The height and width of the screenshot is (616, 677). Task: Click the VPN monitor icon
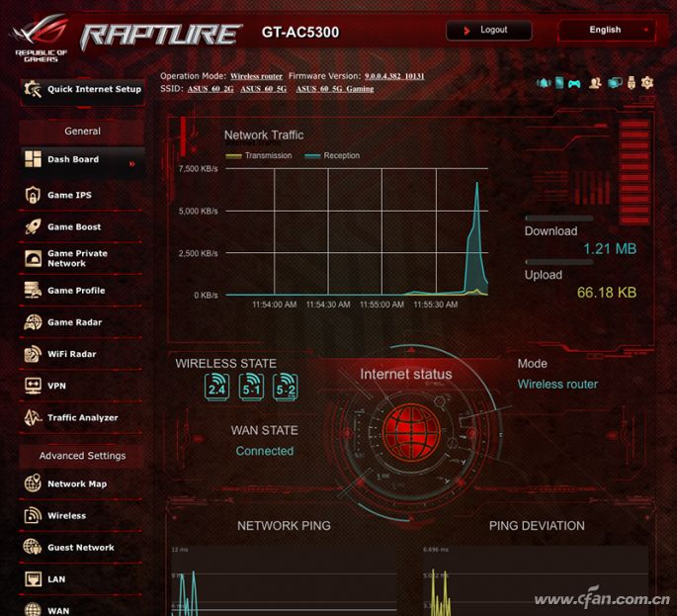[x=33, y=386]
